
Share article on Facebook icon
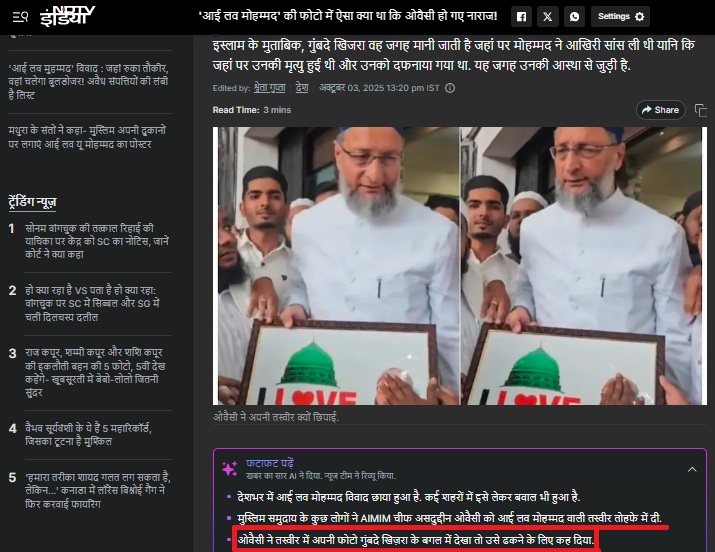[x=521, y=17]
